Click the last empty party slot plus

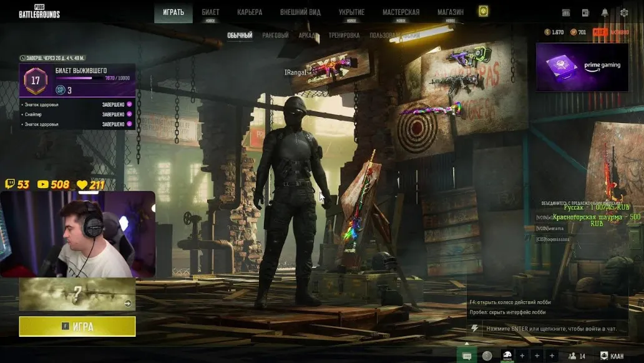click(x=552, y=356)
